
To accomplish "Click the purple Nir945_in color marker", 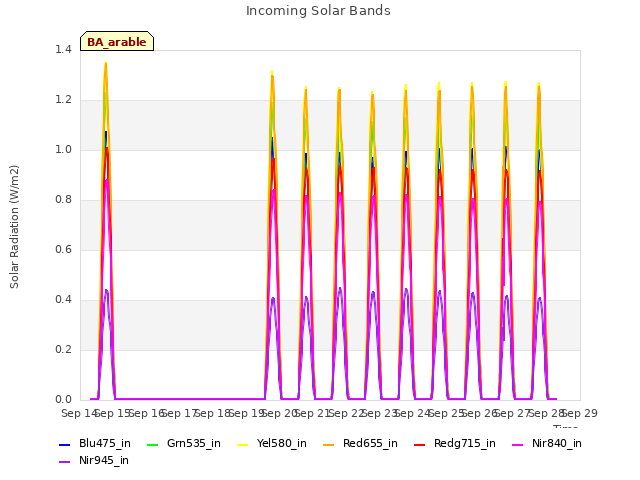I will (x=64, y=462).
